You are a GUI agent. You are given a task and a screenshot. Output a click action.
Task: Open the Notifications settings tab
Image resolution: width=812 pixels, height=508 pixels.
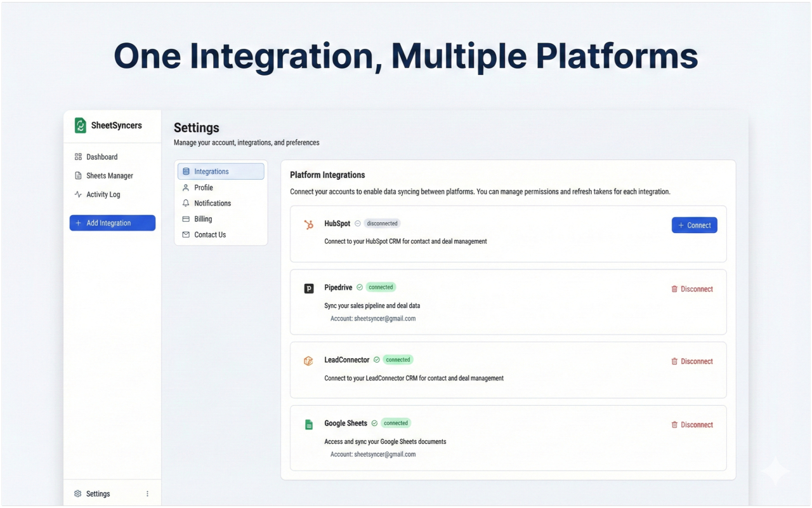[x=212, y=203]
